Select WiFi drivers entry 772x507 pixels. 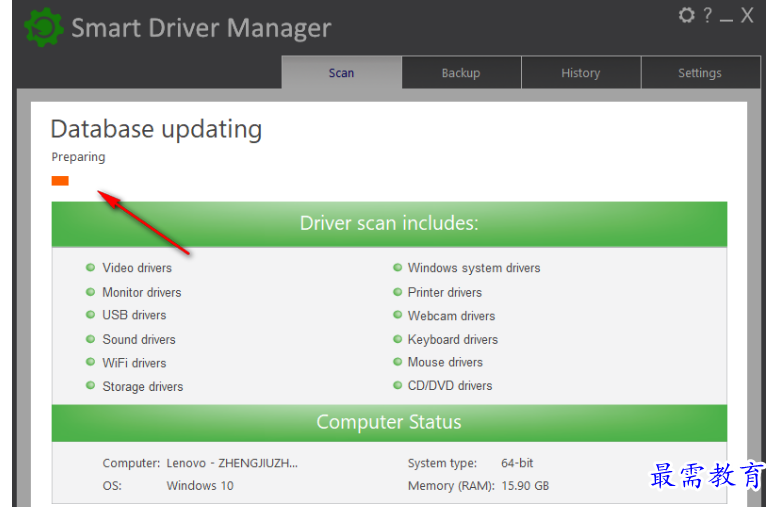134,363
